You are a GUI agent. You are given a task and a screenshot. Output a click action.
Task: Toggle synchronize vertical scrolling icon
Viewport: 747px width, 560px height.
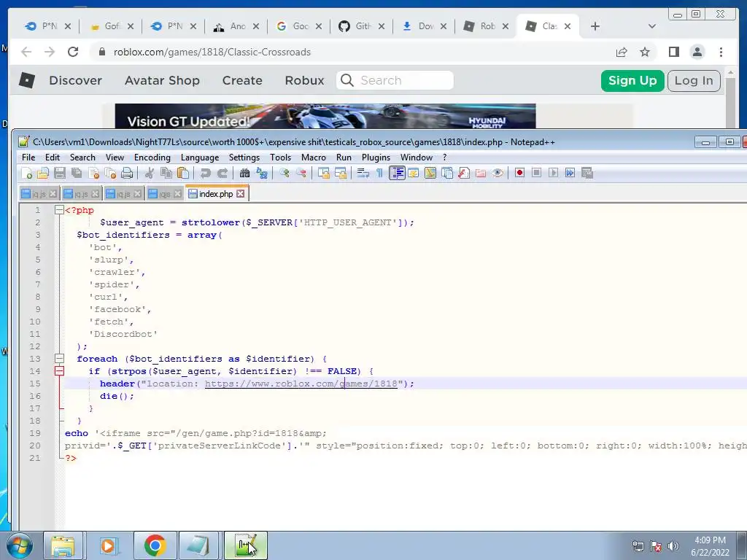click(323, 174)
